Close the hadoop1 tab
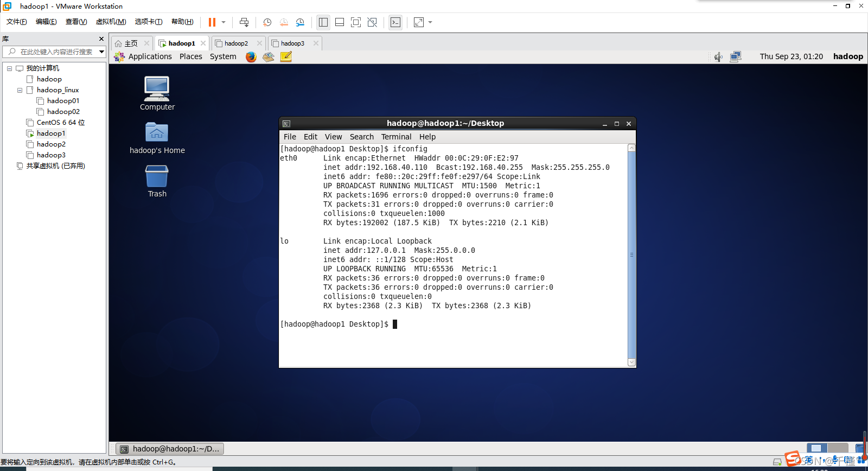The height and width of the screenshot is (471, 868). [x=203, y=43]
